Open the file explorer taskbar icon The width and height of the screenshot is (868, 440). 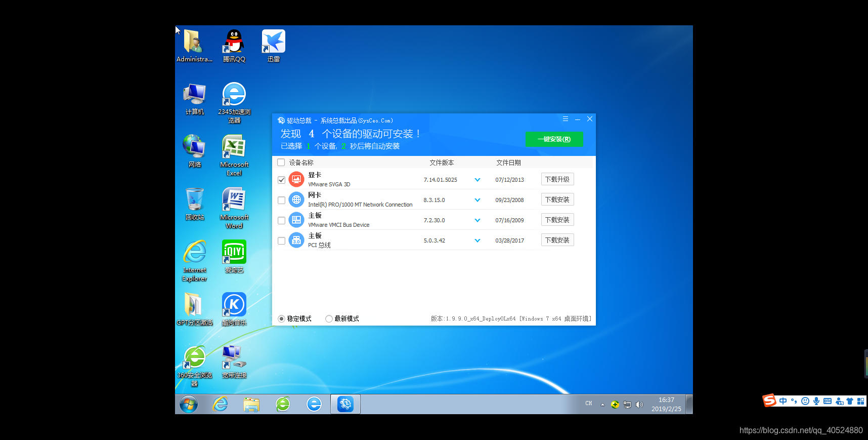[x=251, y=405]
